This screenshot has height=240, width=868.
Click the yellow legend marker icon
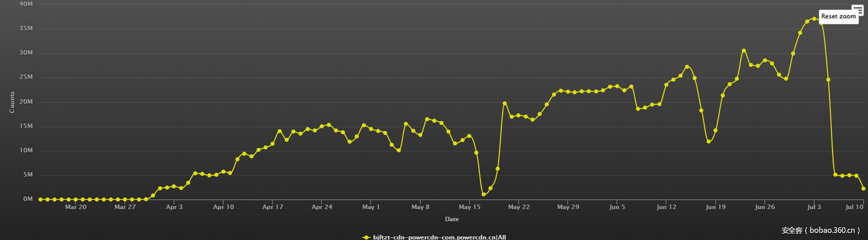coord(366,237)
